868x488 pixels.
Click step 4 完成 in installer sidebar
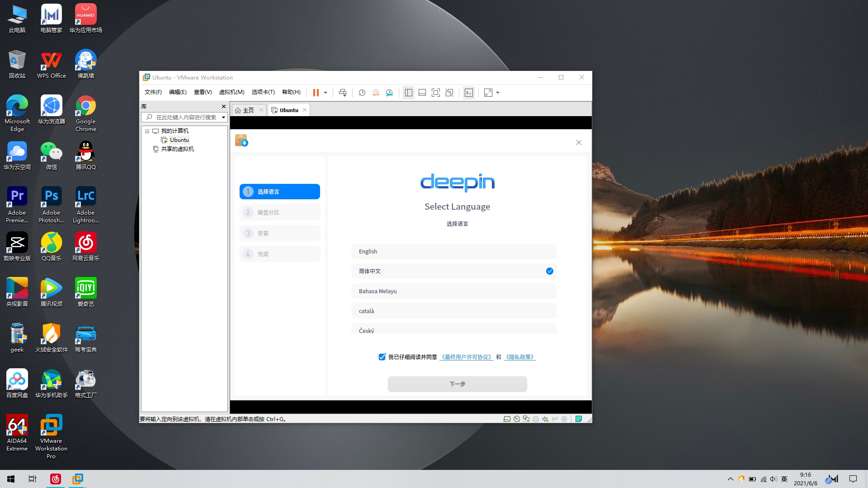(280, 254)
